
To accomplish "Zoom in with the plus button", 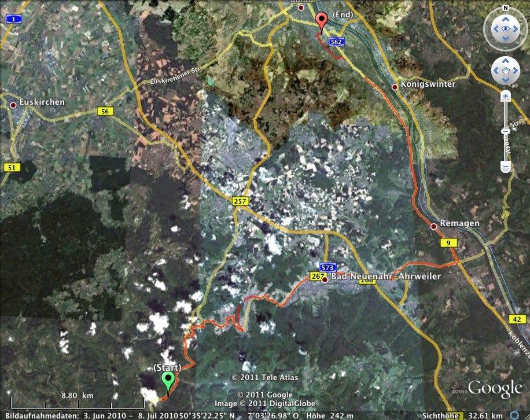I will [x=506, y=96].
